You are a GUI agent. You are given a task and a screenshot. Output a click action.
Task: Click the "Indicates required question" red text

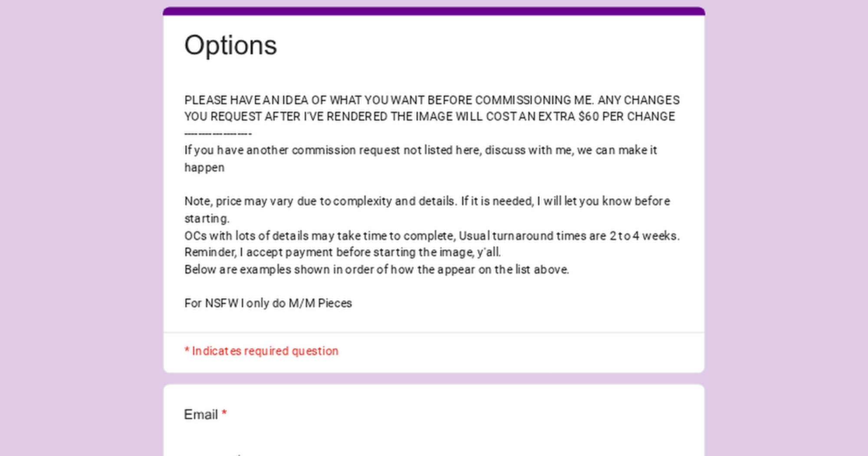pos(265,351)
